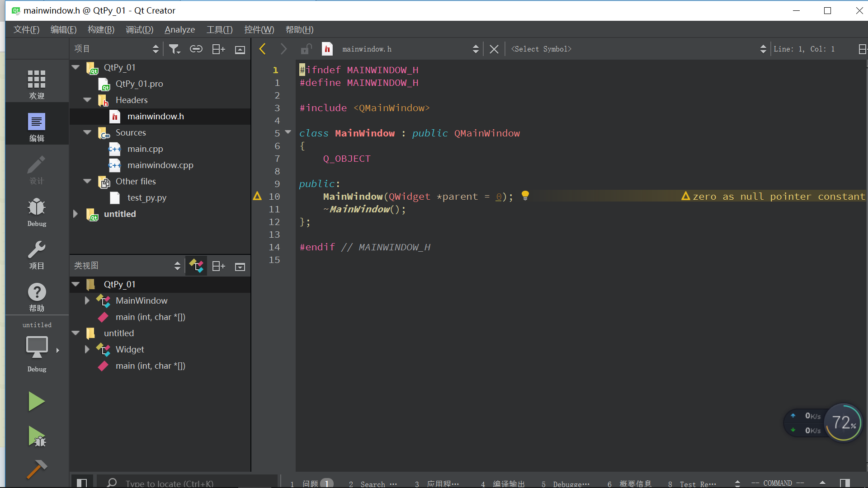Open the Analyze menu
Viewport: 868px width, 488px height.
[x=179, y=29]
